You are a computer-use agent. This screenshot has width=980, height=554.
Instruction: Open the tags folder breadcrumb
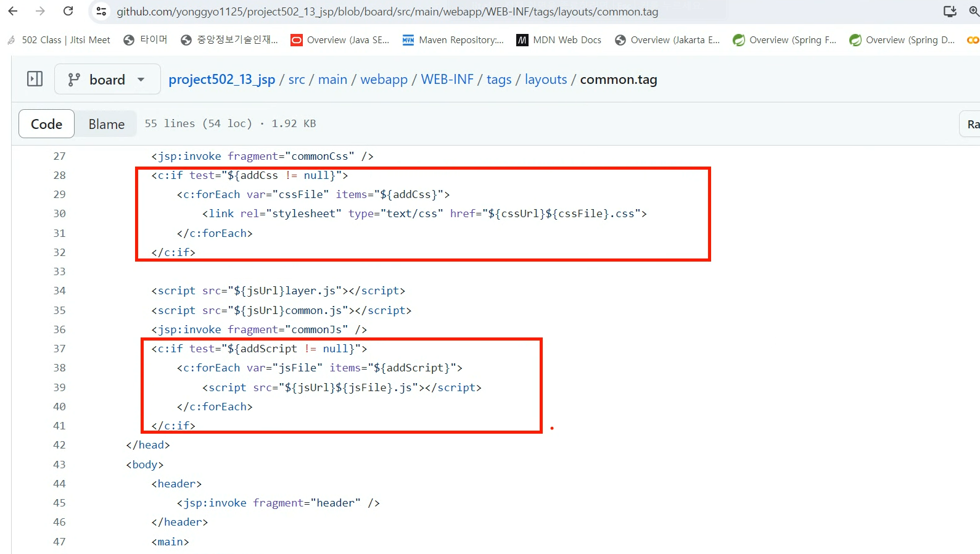coord(499,80)
